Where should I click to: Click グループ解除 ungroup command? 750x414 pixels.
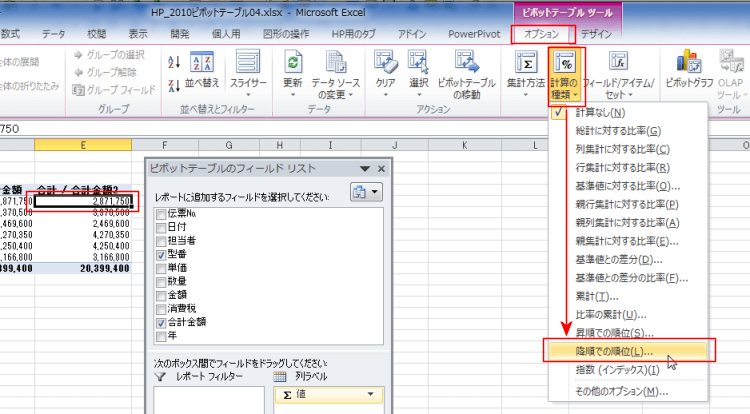pos(105,72)
